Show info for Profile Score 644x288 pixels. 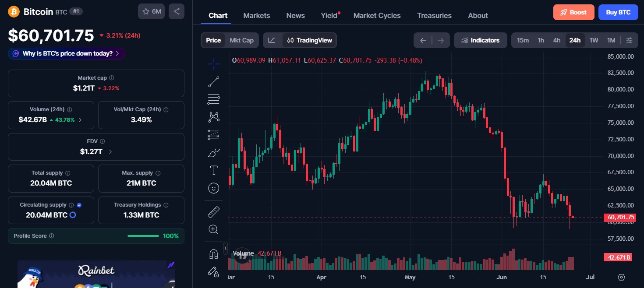click(x=52, y=236)
